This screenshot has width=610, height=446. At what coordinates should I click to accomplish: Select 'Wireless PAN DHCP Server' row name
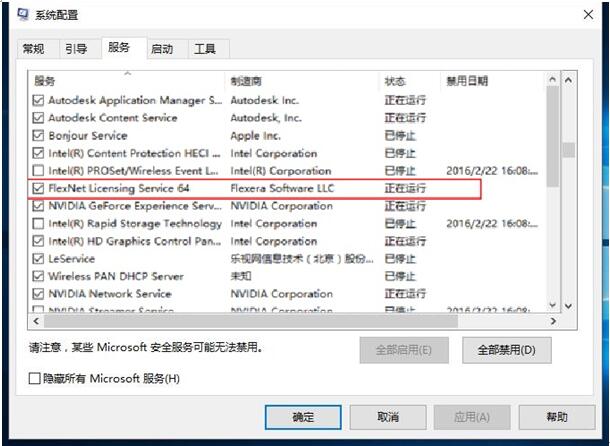116,276
